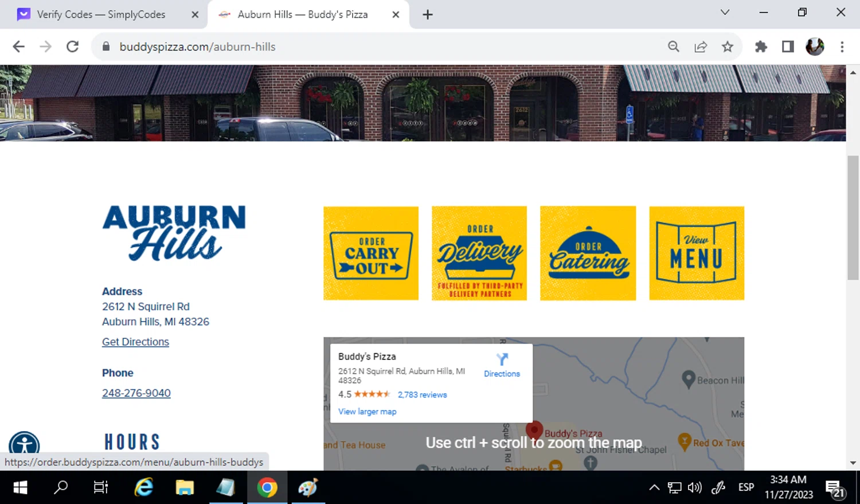Image resolution: width=860 pixels, height=504 pixels.
Task: Click the browser forward arrow
Action: (x=45, y=46)
